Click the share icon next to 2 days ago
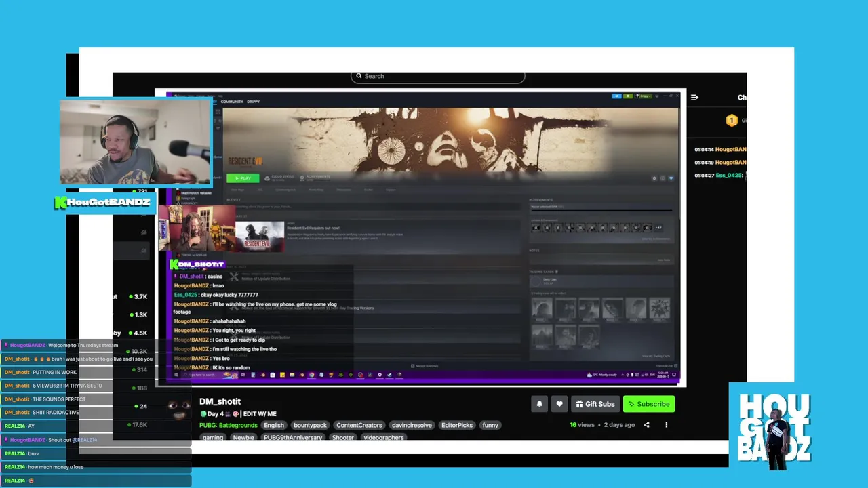The width and height of the screenshot is (868, 488). pos(646,425)
